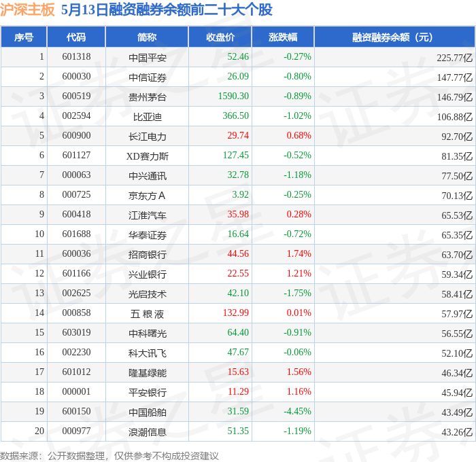476x462 pixels.
Task: Click the 收盘价 column header
Action: click(220, 37)
